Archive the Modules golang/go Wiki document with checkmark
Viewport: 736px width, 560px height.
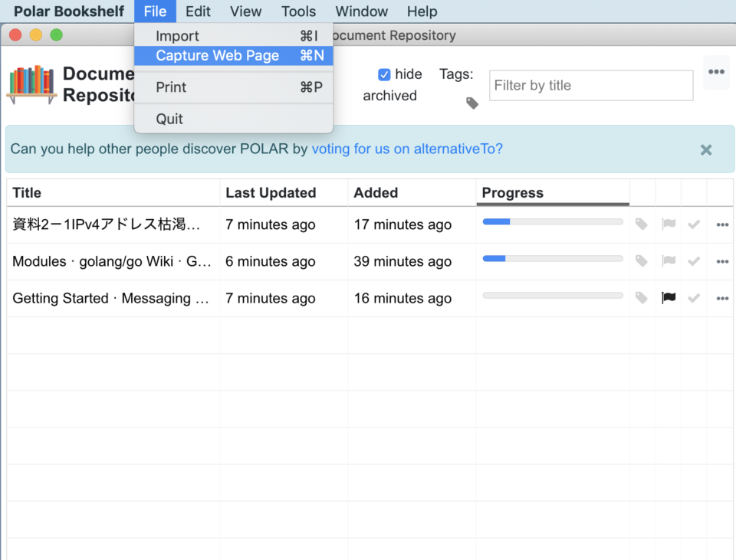click(x=694, y=261)
